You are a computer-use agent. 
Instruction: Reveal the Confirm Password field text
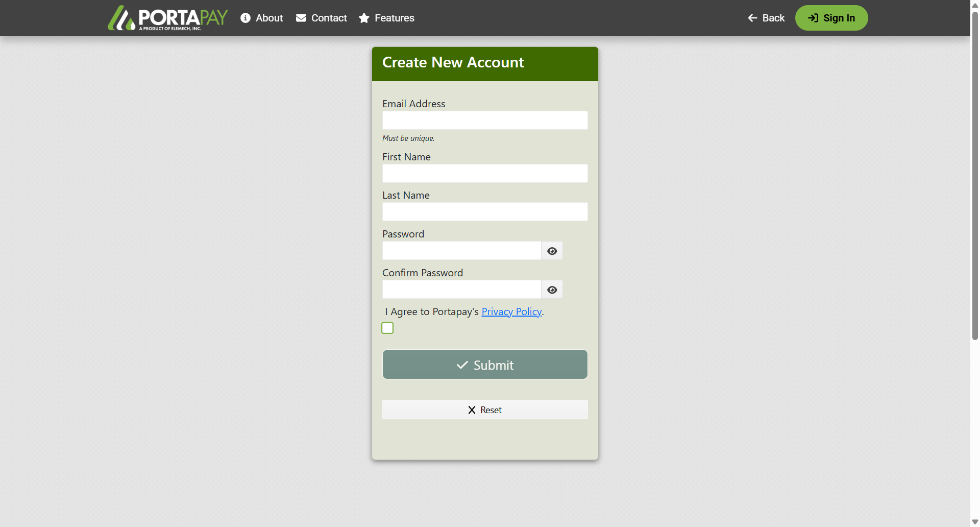pos(552,290)
